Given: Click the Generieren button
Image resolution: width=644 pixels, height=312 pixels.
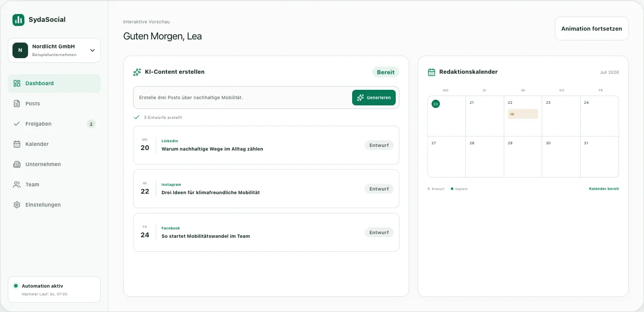Looking at the screenshot, I should pyautogui.click(x=374, y=98).
